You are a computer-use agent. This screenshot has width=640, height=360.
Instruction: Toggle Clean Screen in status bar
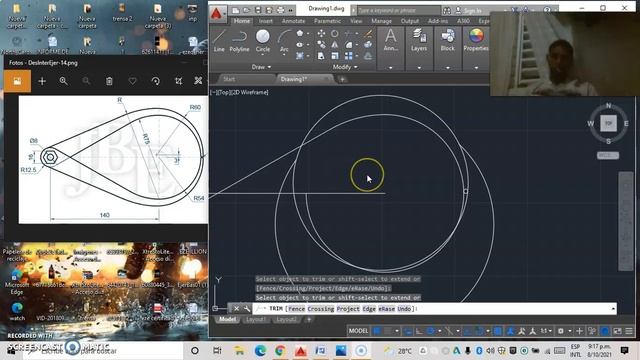tap(618, 331)
